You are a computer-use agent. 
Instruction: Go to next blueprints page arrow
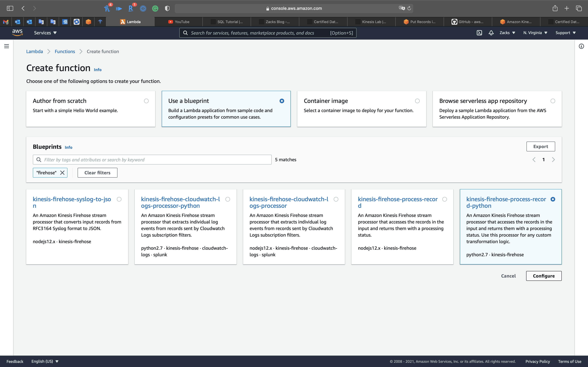[553, 159]
